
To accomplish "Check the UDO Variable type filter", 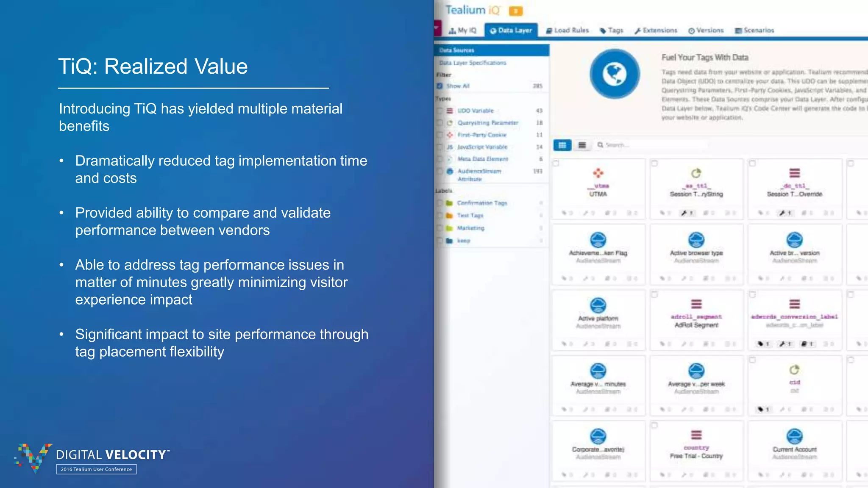I will pos(440,111).
